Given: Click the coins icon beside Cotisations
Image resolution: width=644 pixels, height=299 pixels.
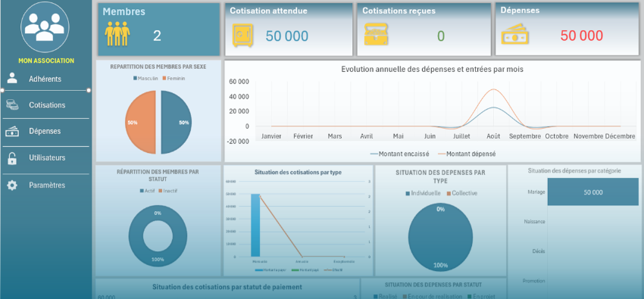Looking at the screenshot, I should pos(12,105).
